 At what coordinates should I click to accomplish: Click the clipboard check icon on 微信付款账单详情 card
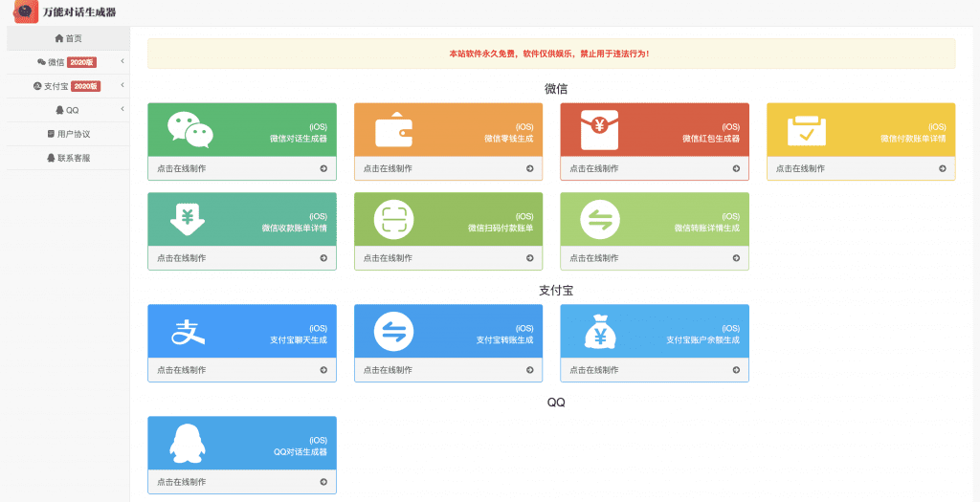(x=806, y=130)
